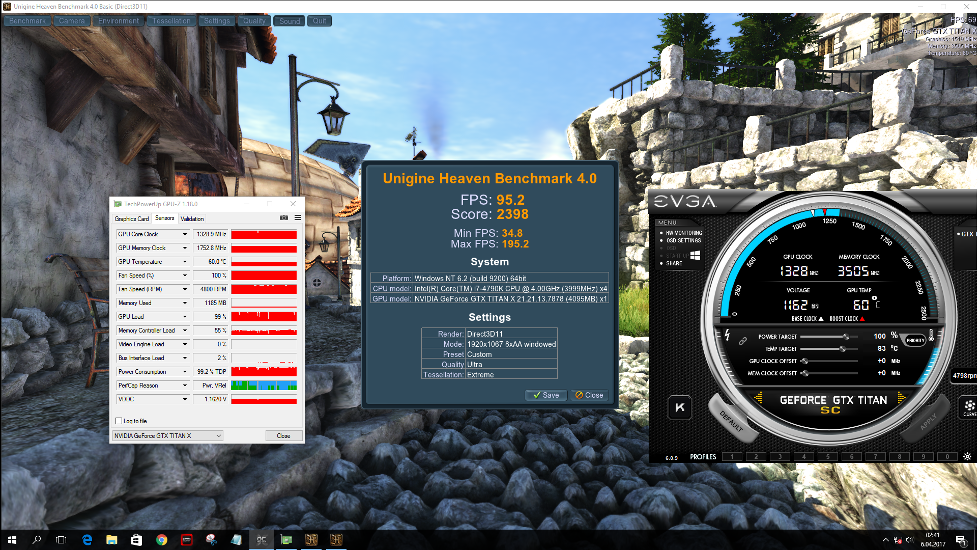Click EVGA Default button
Screen dimensions: 980x550
pyautogui.click(x=732, y=421)
